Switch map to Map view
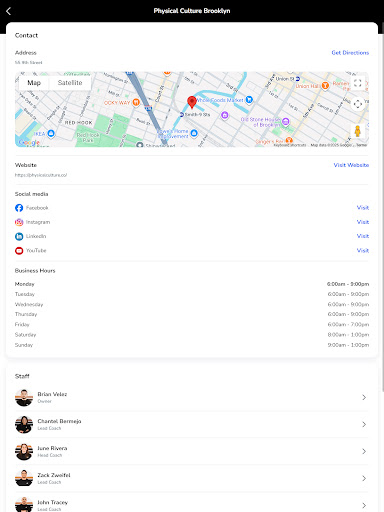384x512 pixels. [x=34, y=83]
